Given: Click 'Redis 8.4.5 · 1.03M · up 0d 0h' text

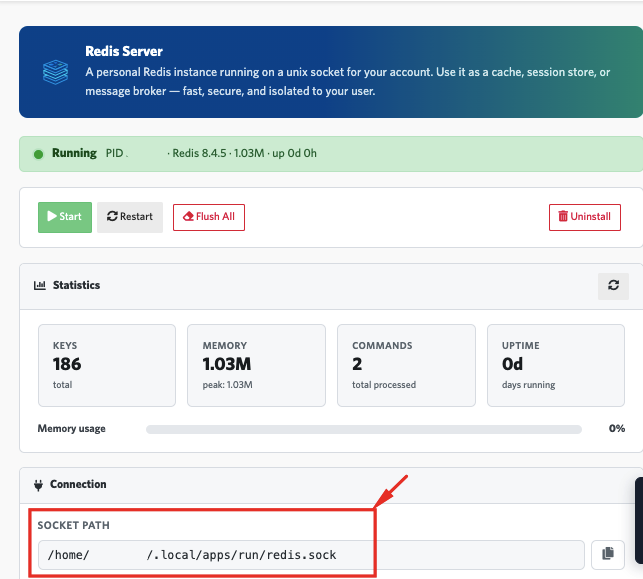Looking at the screenshot, I should click(x=244, y=153).
